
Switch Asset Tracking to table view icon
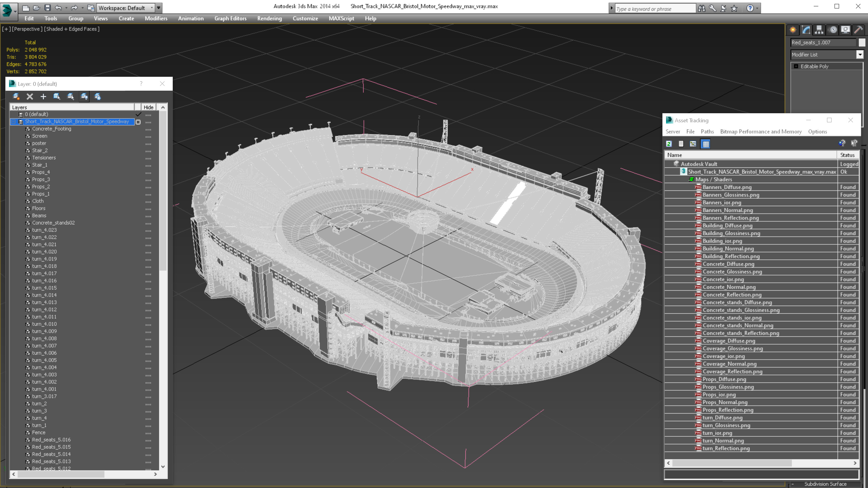click(706, 144)
